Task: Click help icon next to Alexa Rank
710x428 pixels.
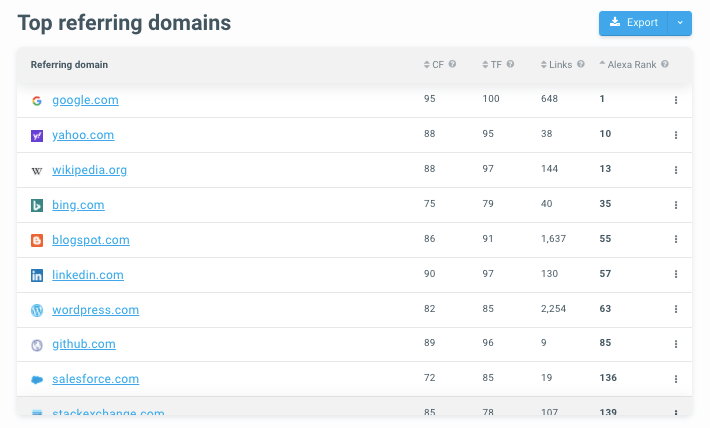Action: (665, 65)
